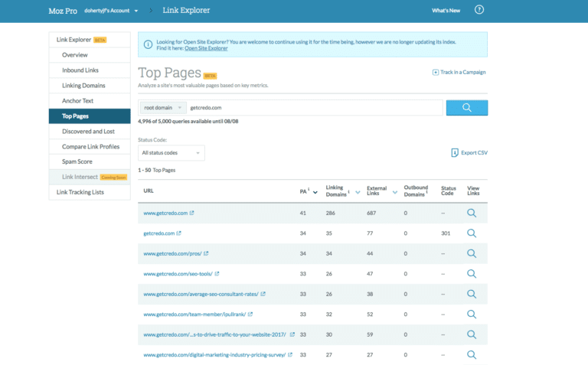Click the 286 linking domains value

pos(331,213)
